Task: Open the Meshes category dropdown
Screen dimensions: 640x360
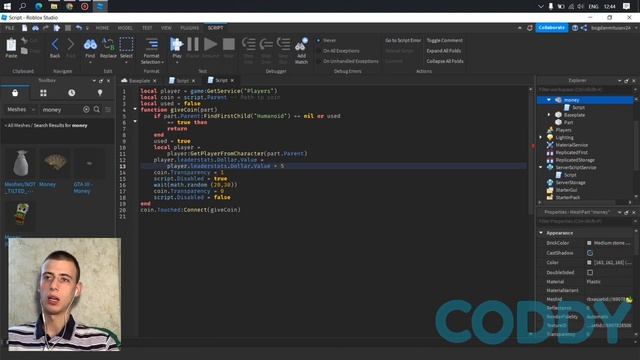Action: click(21, 109)
